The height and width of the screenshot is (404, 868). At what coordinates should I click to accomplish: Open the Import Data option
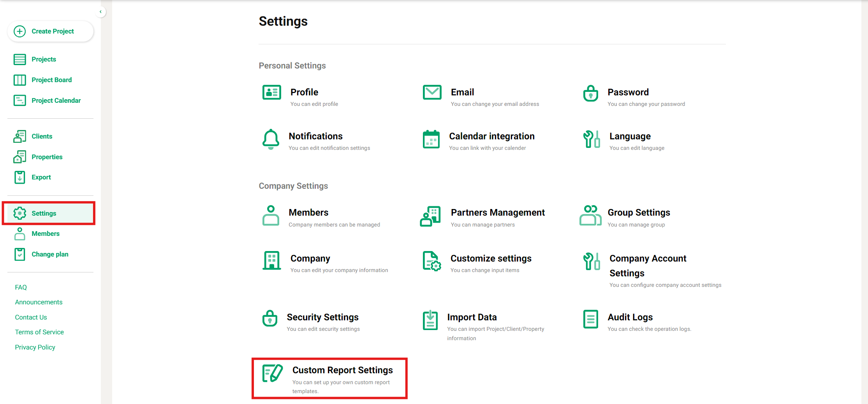pos(472,317)
